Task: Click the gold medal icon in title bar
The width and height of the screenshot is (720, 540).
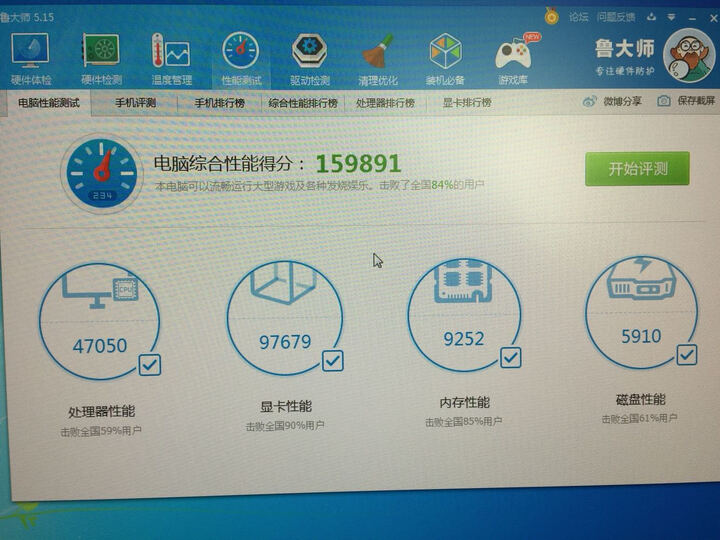Action: click(x=551, y=17)
